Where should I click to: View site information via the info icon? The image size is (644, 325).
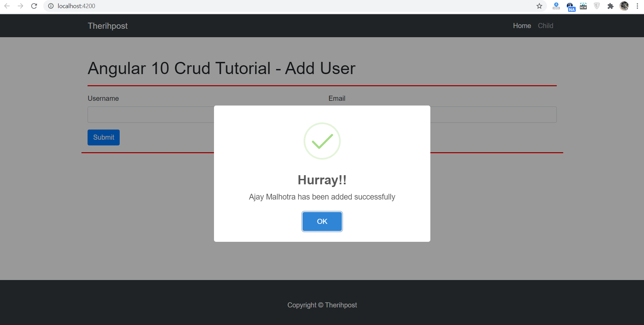click(x=51, y=6)
